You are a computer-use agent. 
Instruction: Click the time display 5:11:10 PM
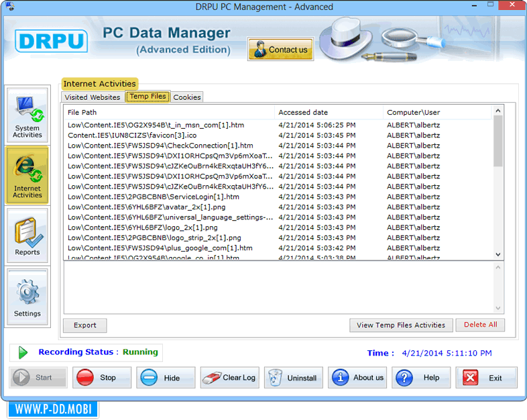(447, 353)
